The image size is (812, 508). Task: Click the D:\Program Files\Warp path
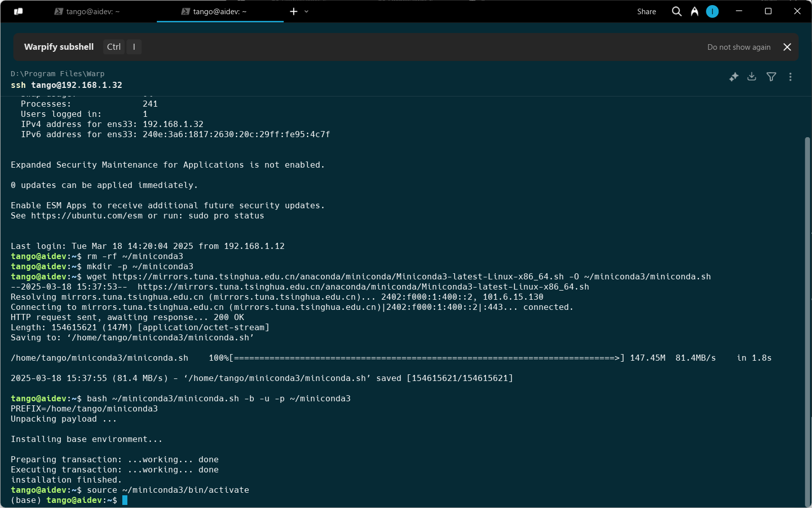pyautogui.click(x=57, y=74)
